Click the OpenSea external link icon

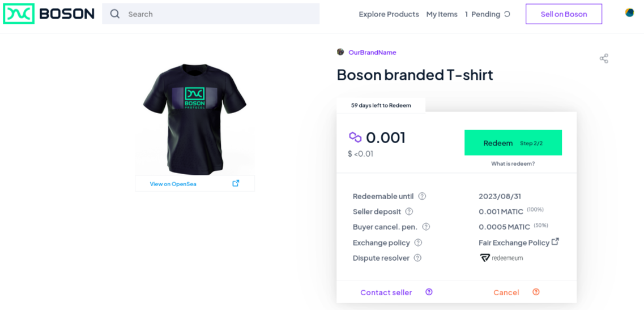click(236, 183)
